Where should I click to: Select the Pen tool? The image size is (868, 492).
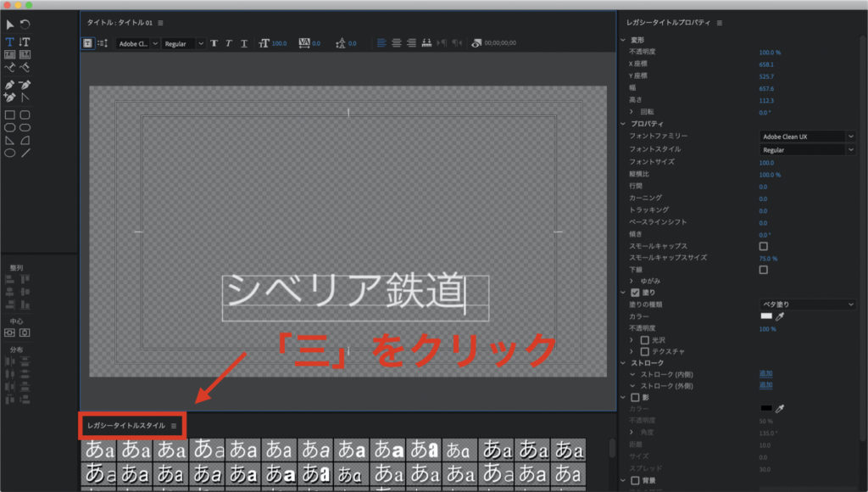click(x=10, y=85)
